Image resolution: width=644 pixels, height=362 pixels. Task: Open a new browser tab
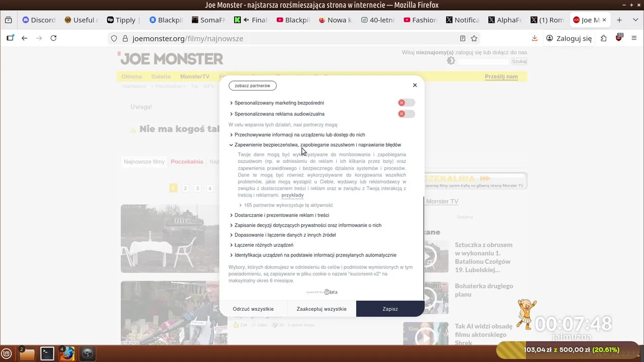[x=619, y=20]
